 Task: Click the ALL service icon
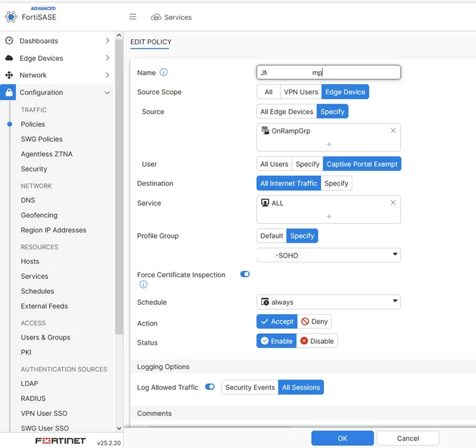point(265,203)
